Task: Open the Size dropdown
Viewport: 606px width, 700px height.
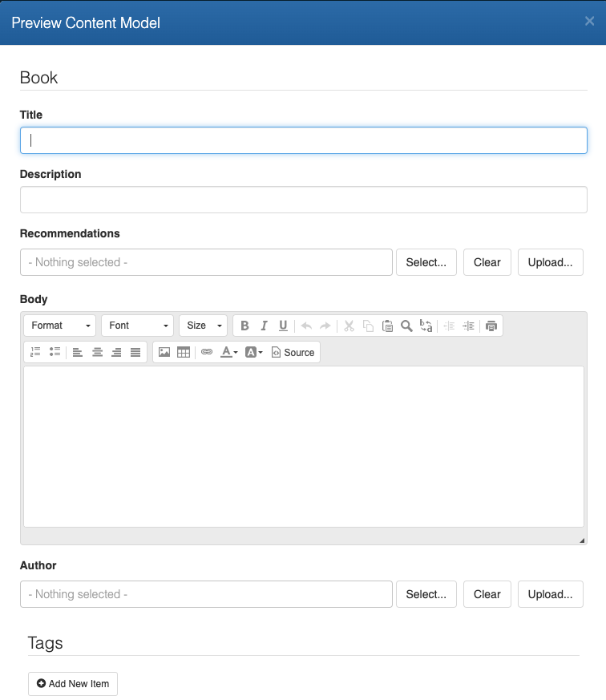Action: 203,326
